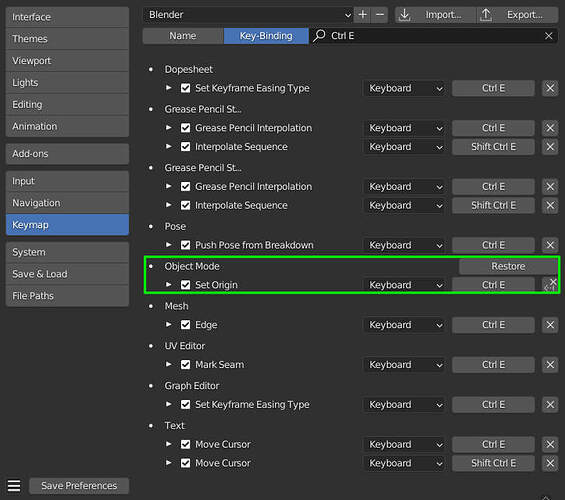
Task: Switch to the Navigation preferences section
Action: click(x=67, y=203)
